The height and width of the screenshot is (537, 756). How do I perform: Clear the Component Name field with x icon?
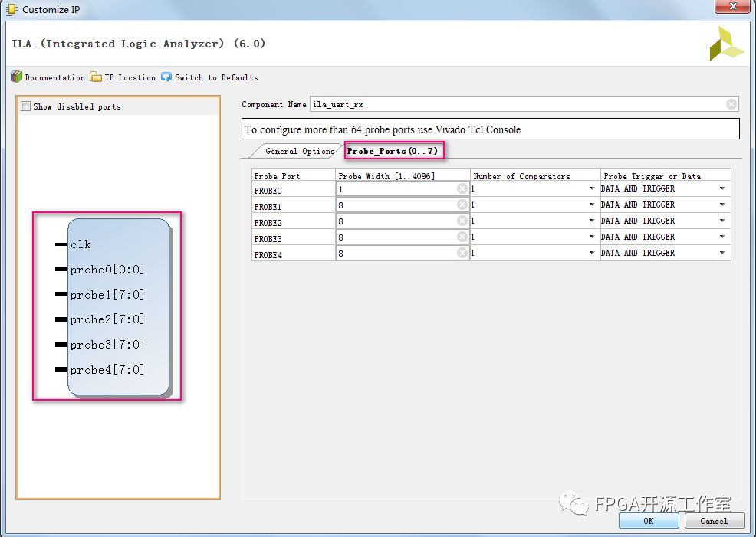tap(731, 104)
